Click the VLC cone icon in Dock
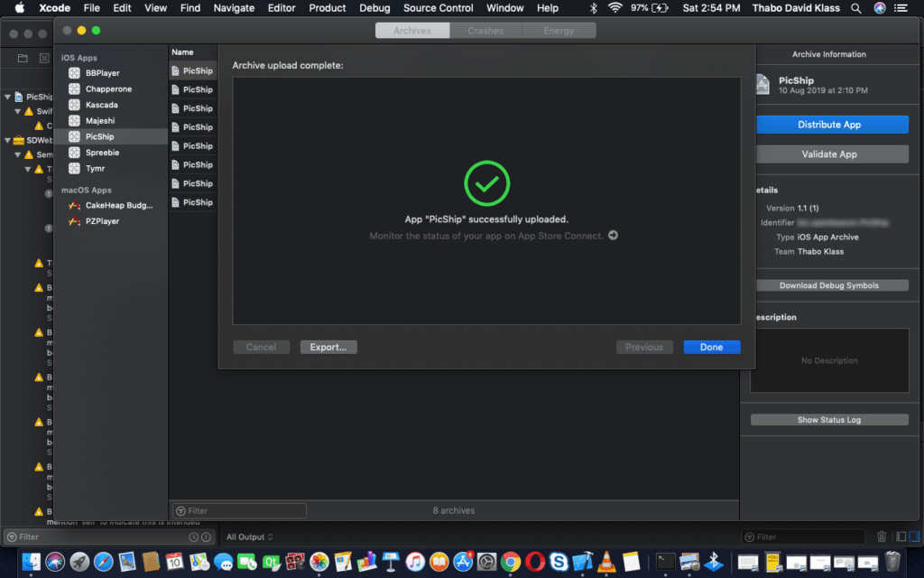This screenshot has height=578, width=924. click(607, 562)
